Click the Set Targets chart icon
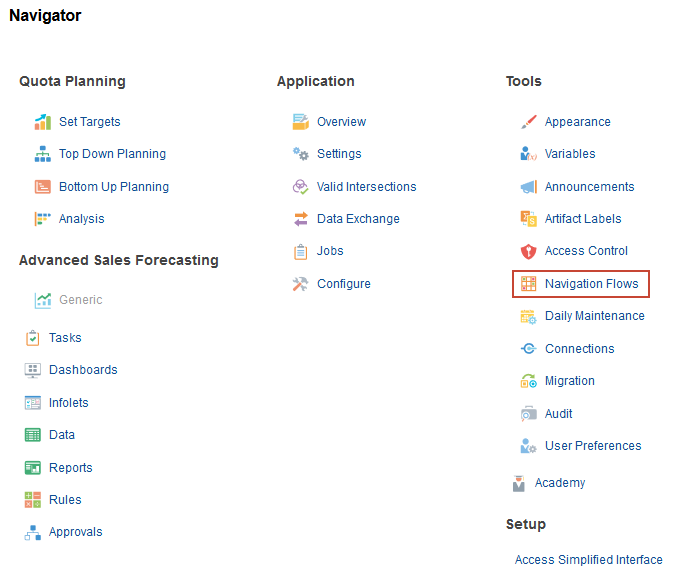The width and height of the screenshot is (673, 586). (x=42, y=122)
